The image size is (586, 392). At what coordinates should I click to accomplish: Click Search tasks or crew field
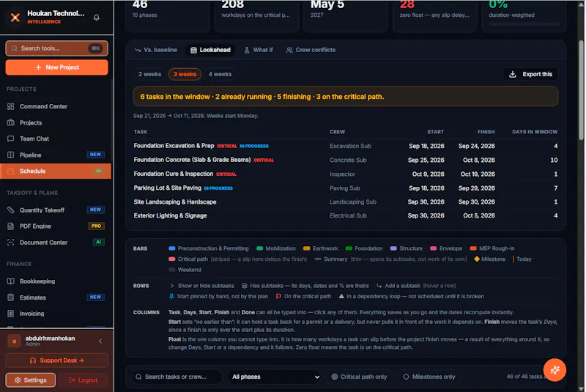point(177,377)
